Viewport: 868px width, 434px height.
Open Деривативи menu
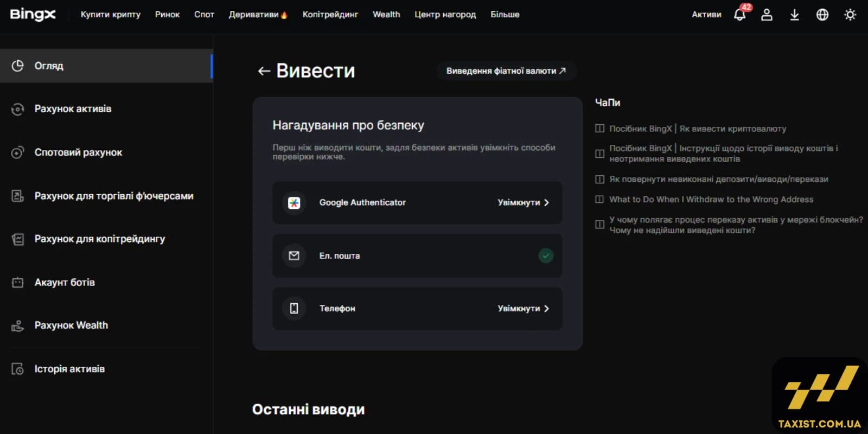point(253,15)
